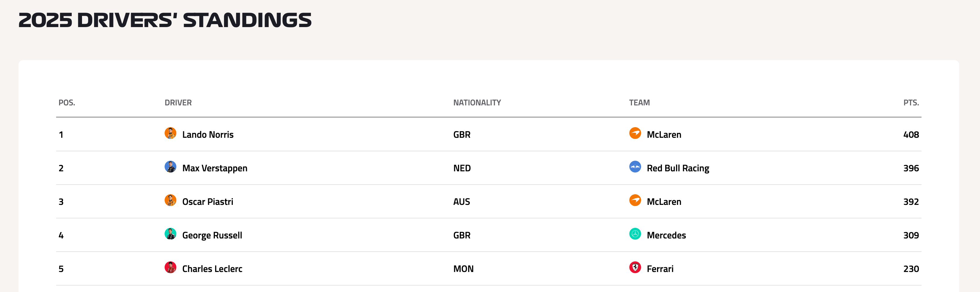Click nationality AUS
This screenshot has width=980, height=292.
[461, 202]
